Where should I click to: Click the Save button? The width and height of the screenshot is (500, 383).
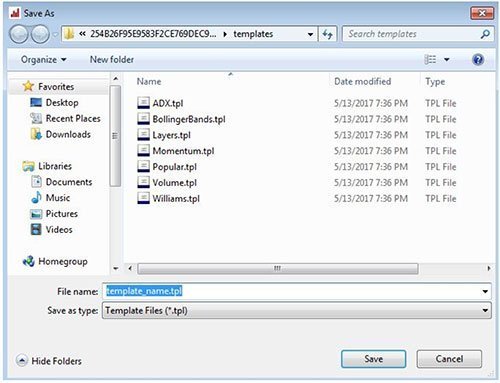coord(373,359)
